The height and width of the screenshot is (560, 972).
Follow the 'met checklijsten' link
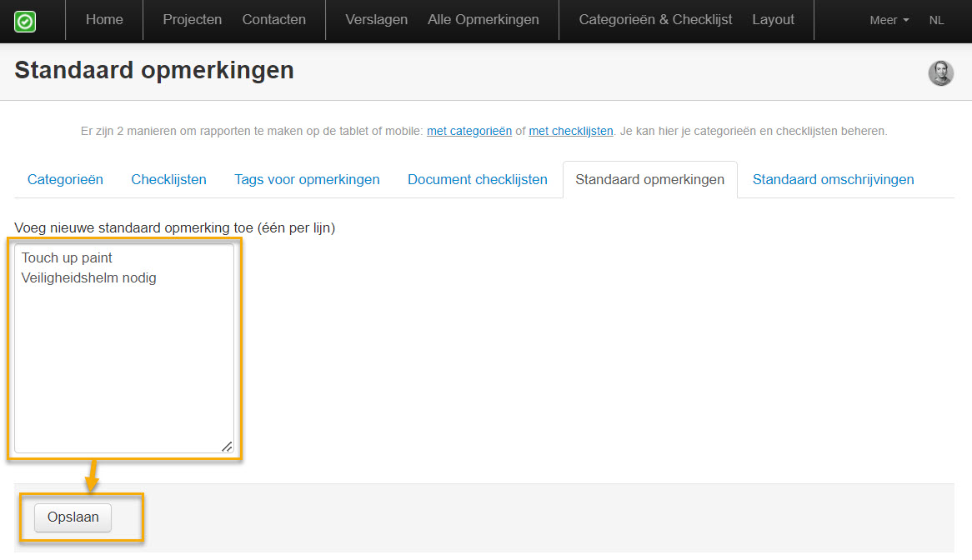571,132
